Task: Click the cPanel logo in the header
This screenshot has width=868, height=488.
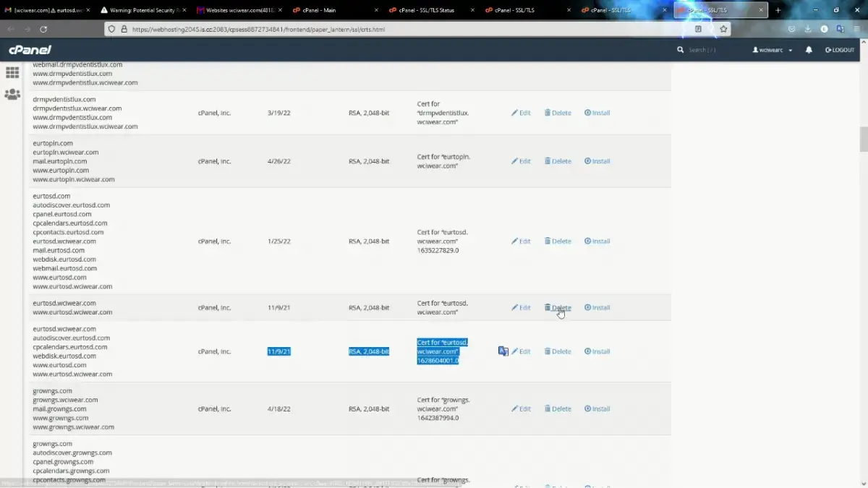Action: [30, 50]
